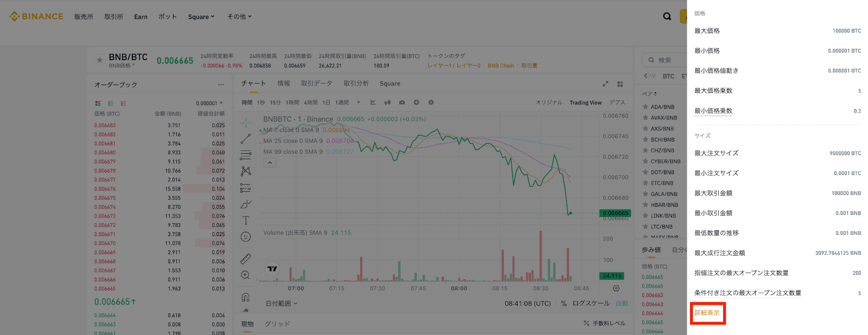Switch to the 情報 tab

point(284,84)
